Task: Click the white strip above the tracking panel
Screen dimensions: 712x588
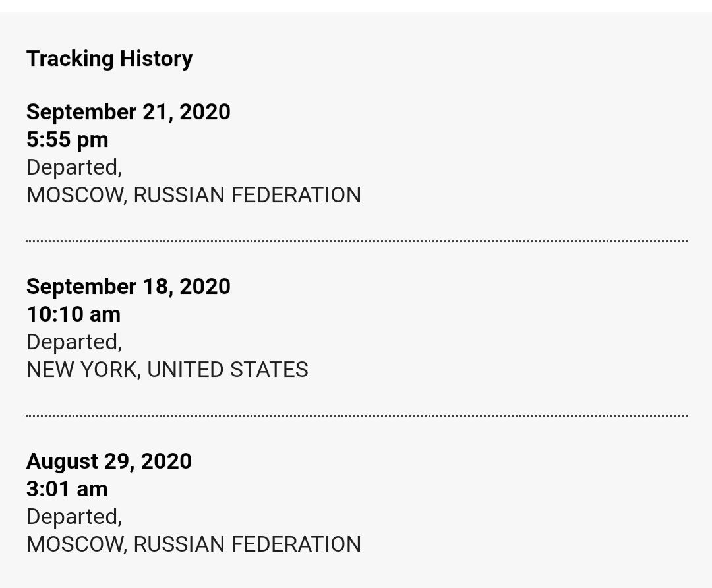Action: (x=356, y=5)
